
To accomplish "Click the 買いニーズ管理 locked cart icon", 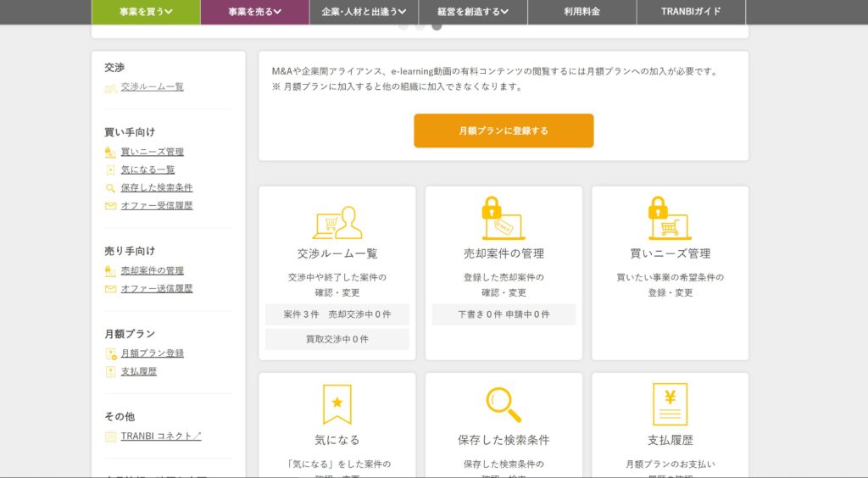I will coord(670,219).
